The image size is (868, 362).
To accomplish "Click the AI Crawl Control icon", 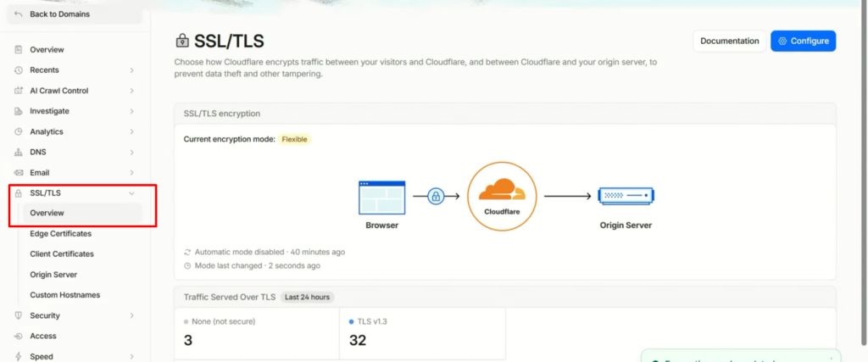I will tap(19, 91).
